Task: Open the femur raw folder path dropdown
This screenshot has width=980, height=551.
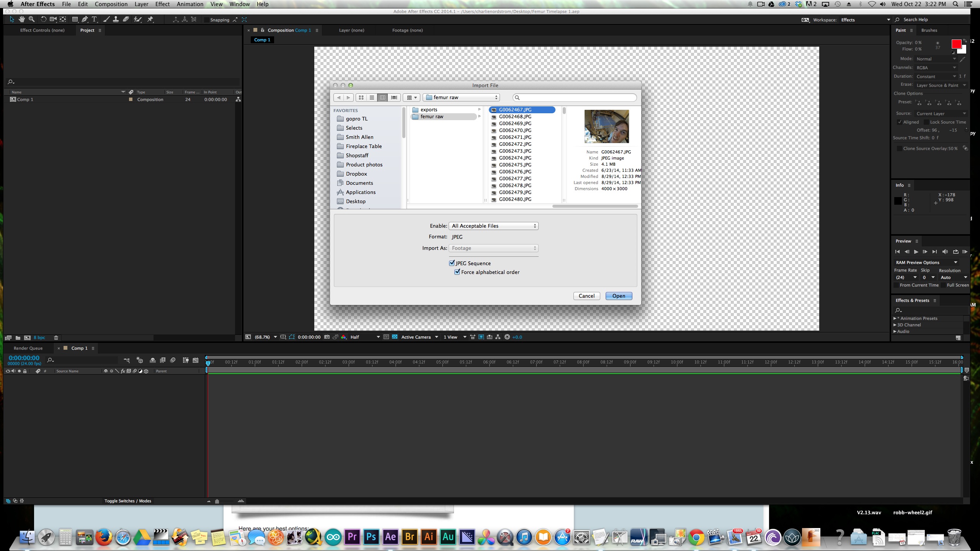Action: tap(461, 97)
